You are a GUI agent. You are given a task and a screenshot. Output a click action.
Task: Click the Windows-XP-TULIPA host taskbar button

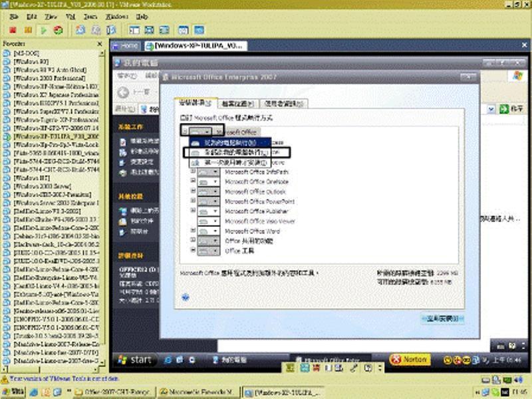(x=283, y=393)
